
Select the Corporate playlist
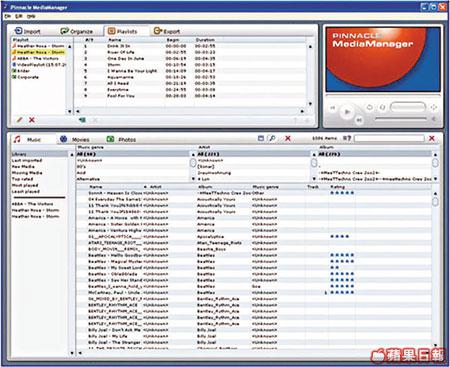26,77
